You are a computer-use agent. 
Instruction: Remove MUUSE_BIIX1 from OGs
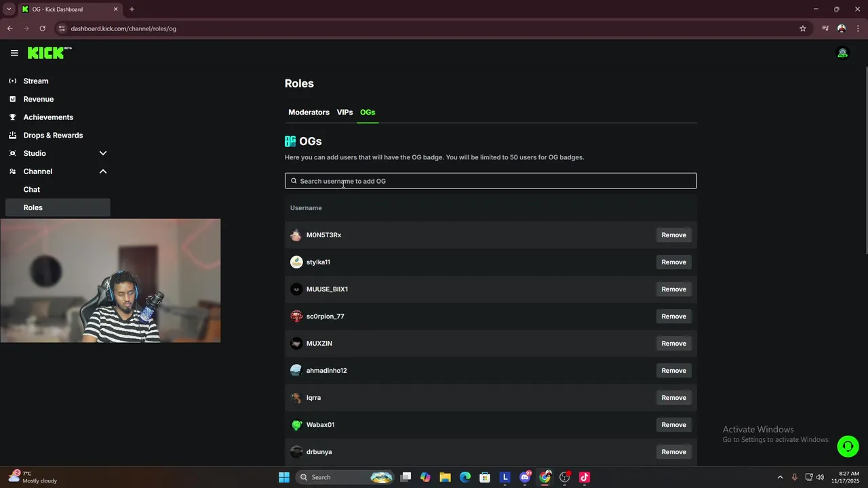(x=673, y=289)
